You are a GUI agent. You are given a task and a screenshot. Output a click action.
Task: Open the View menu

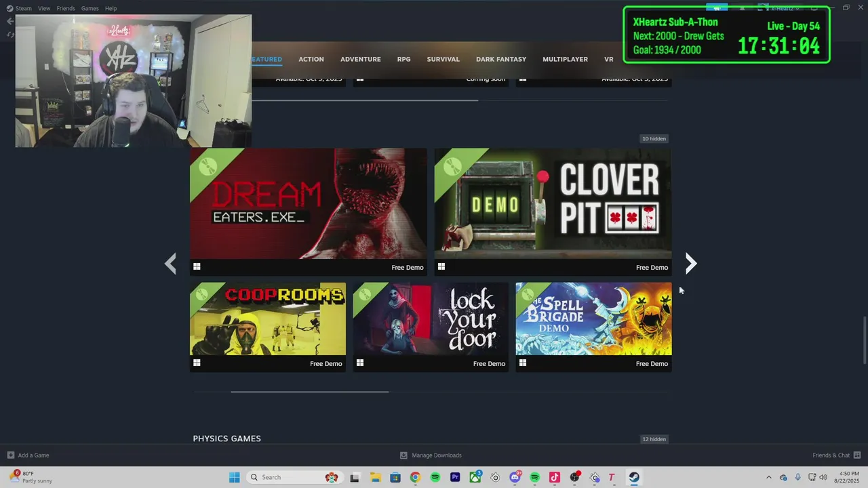pyautogui.click(x=44, y=8)
